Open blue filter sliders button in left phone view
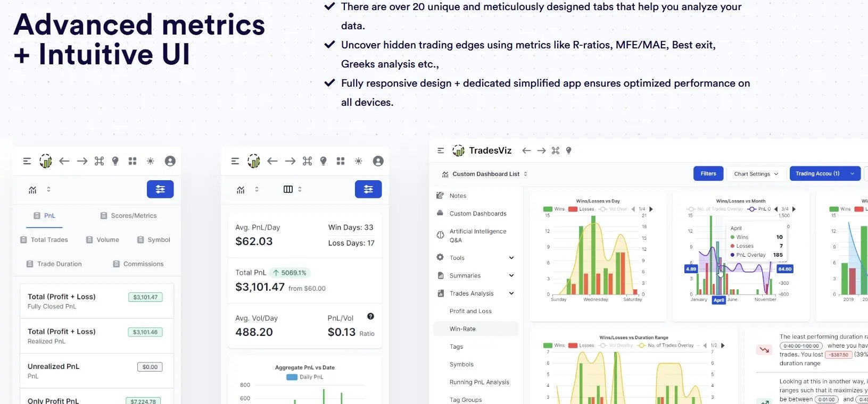Image resolution: width=868 pixels, height=404 pixels. click(x=160, y=189)
